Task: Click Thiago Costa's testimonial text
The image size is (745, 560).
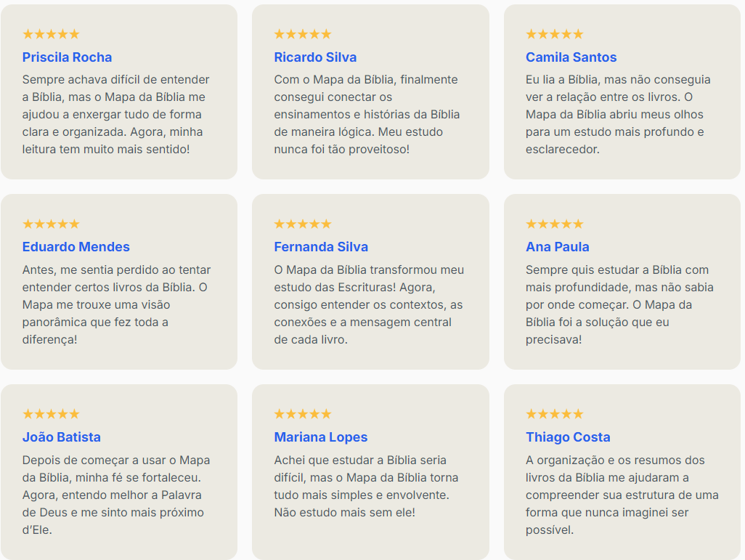Action: click(x=622, y=495)
